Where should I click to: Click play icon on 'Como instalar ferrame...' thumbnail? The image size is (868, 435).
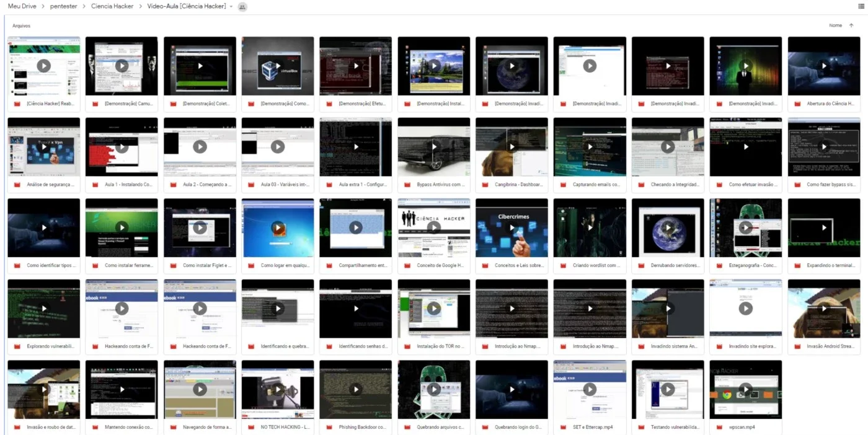coord(122,227)
